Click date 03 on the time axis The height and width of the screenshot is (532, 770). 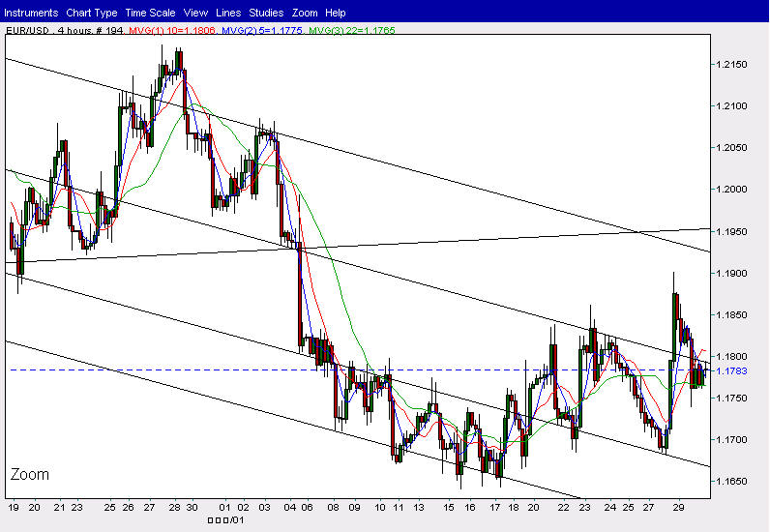point(264,508)
